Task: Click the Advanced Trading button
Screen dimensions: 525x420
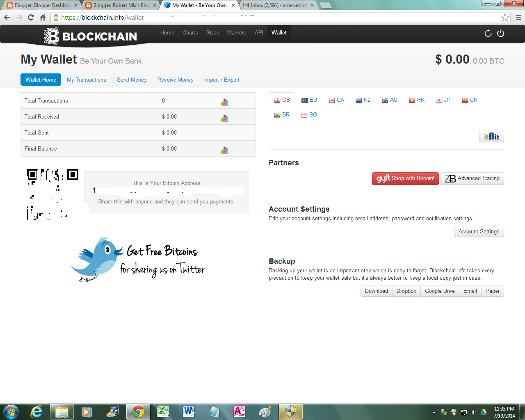Action: 472,178
